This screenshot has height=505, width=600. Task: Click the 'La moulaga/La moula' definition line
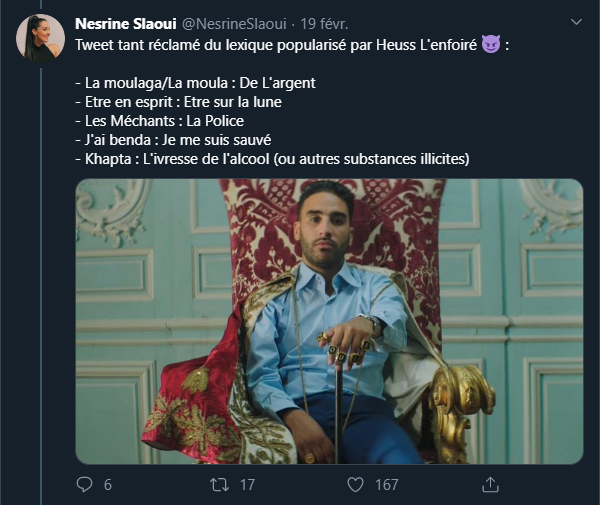click(195, 83)
